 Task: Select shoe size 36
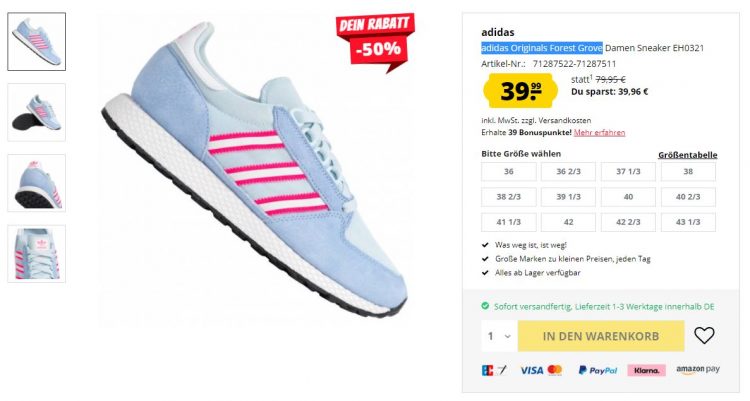(x=508, y=171)
